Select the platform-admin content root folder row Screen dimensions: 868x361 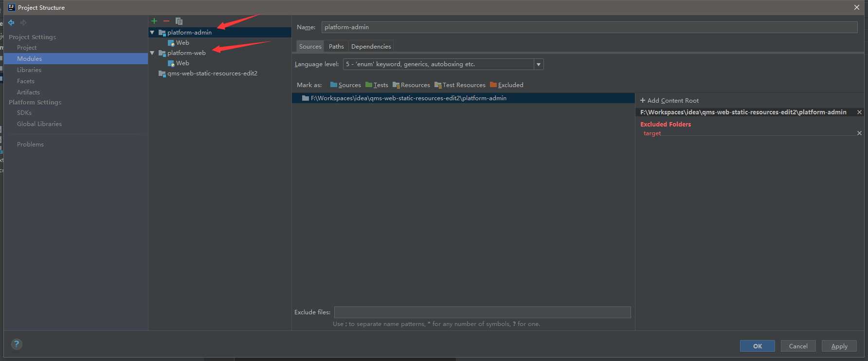(463, 98)
